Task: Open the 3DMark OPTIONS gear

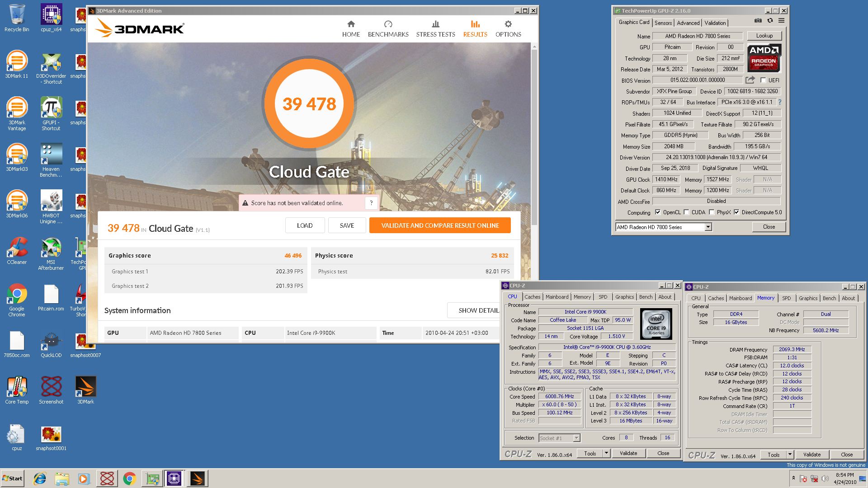Action: [x=508, y=29]
